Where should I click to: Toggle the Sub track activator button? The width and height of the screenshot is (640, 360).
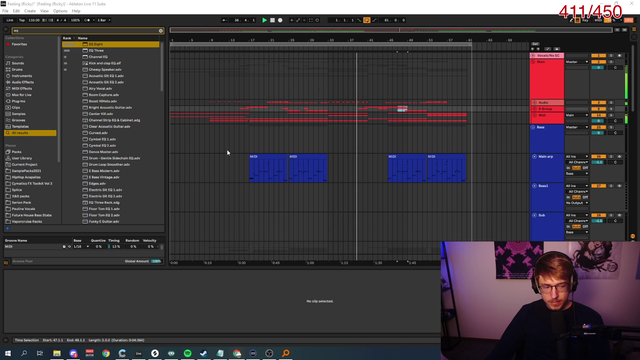pos(598,215)
